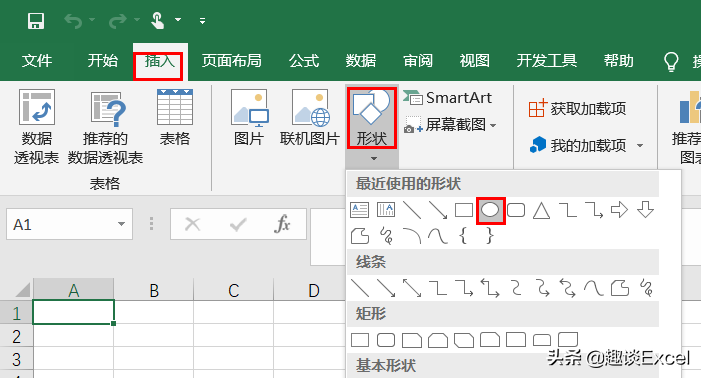This screenshot has width=701, height=378.
Task: Open the touch mode dropdown arrow
Action: 178,20
